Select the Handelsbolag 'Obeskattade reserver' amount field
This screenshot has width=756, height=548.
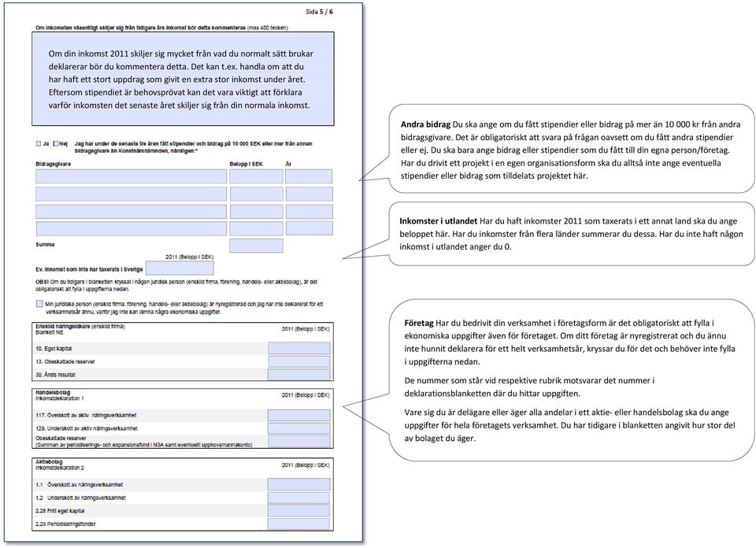299,441
